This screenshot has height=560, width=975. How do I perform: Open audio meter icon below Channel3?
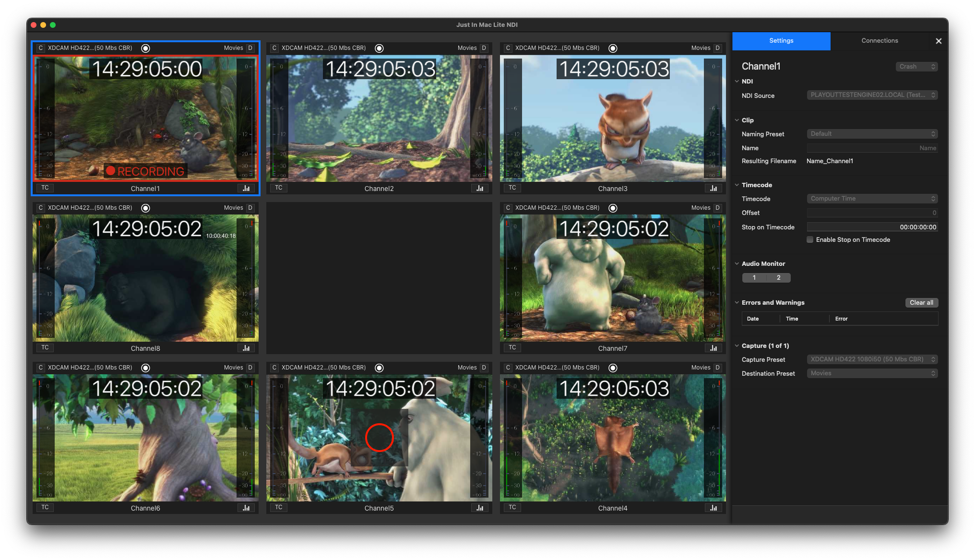pos(713,188)
